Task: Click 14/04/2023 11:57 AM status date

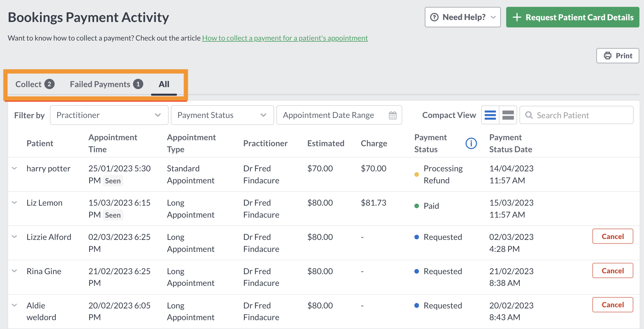Action: tap(511, 174)
